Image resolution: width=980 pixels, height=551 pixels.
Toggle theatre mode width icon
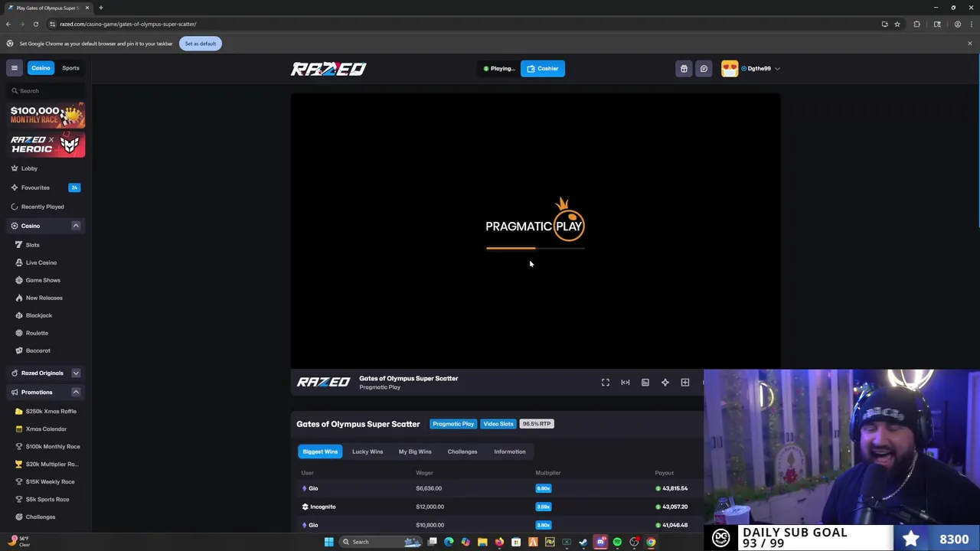[x=625, y=382]
